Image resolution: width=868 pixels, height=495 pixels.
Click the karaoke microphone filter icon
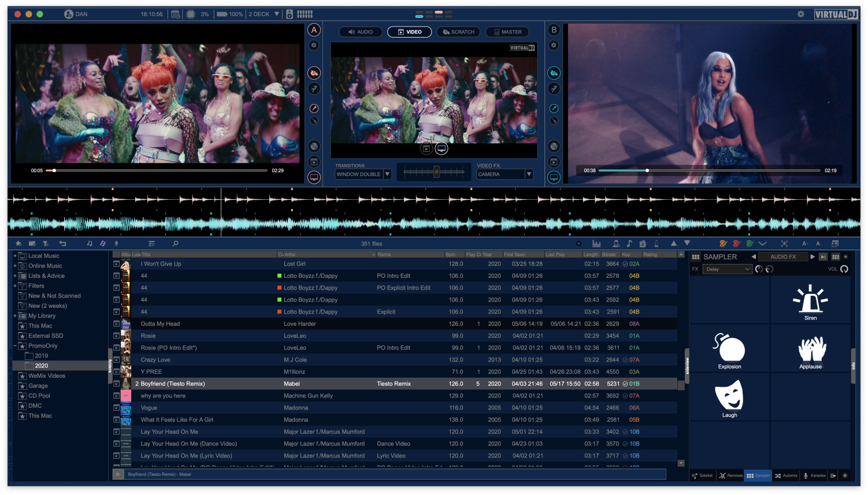click(116, 244)
